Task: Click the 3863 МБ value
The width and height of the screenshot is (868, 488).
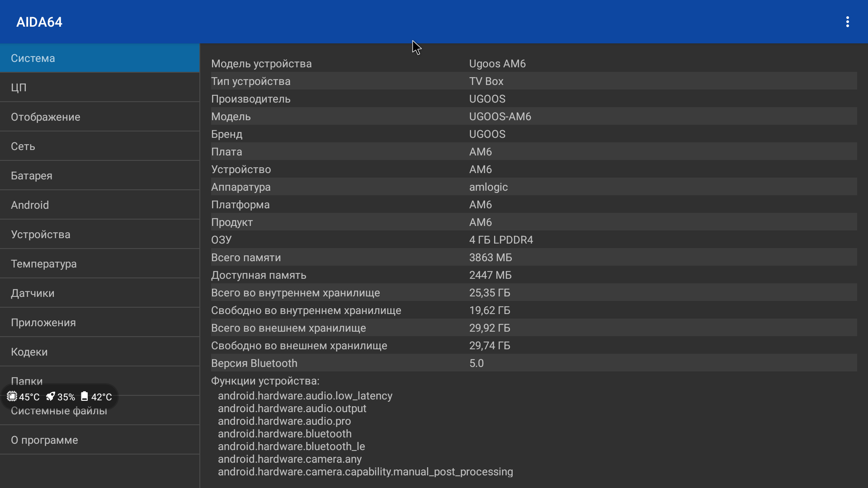Action: [x=491, y=258]
